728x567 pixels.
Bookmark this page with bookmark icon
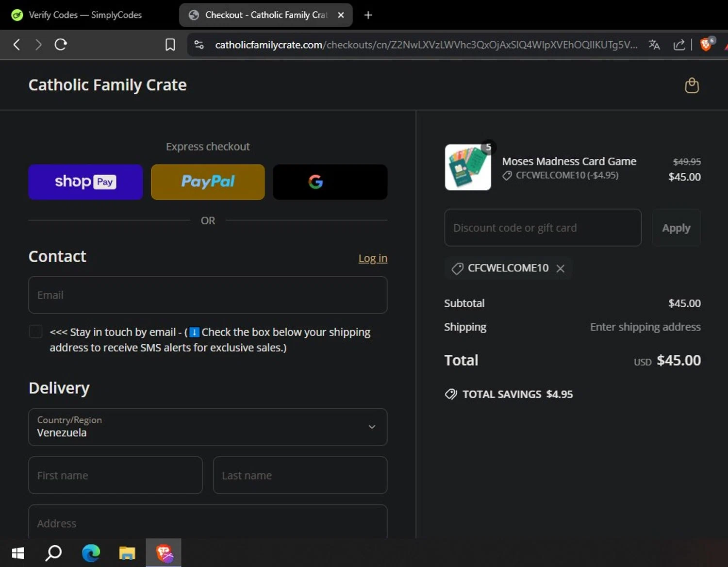(170, 45)
